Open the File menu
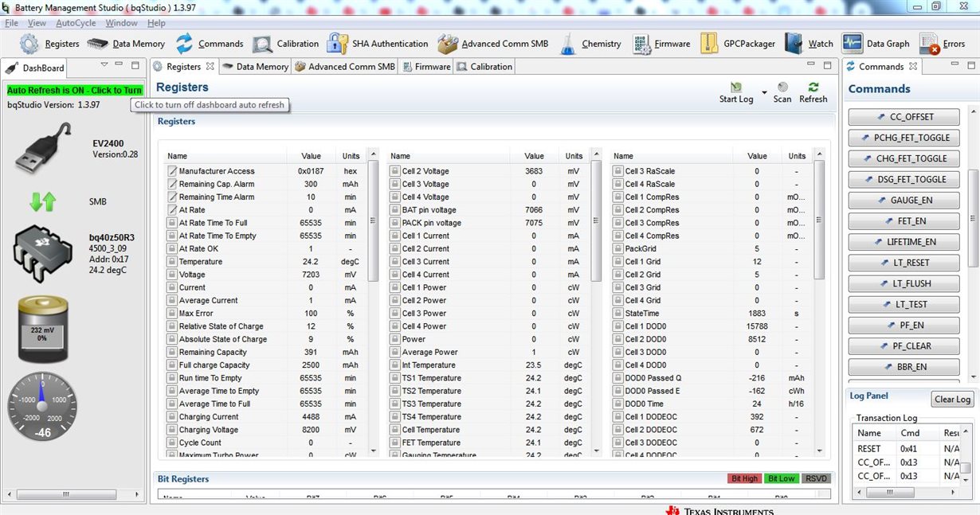The image size is (980, 515). [x=12, y=23]
